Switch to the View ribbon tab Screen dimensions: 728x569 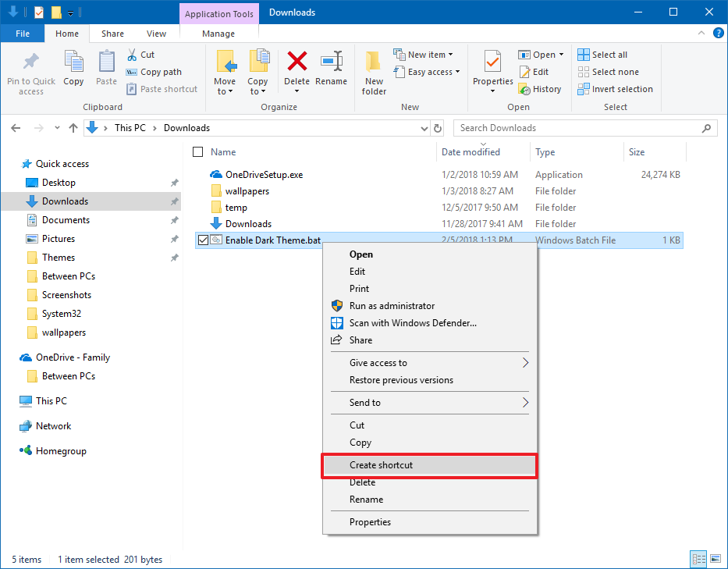pyautogui.click(x=156, y=34)
